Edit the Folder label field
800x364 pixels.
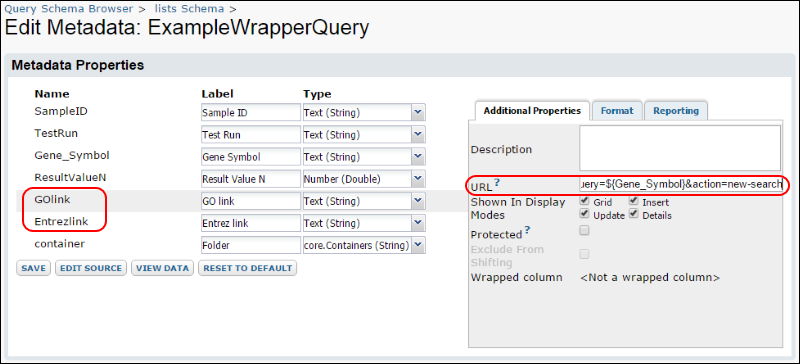(251, 245)
